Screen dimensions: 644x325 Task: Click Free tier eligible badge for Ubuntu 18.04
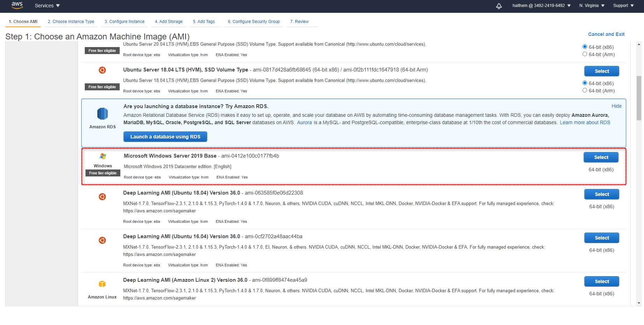click(102, 87)
